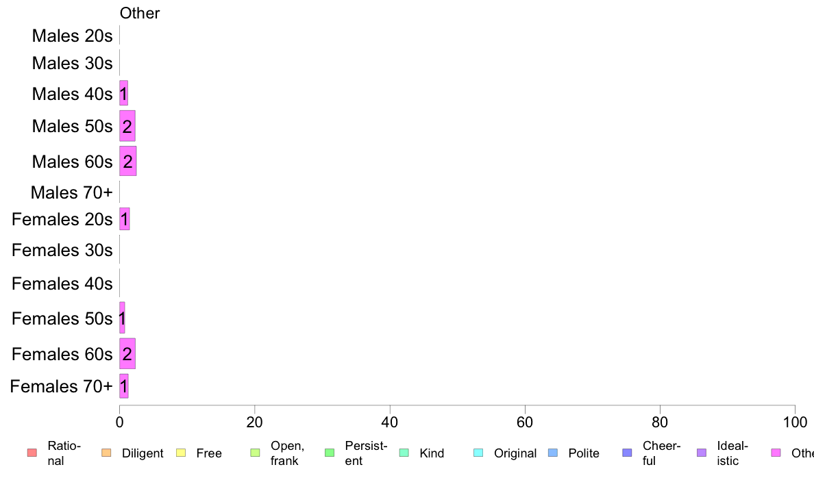814x504 pixels.
Task: Click the Females 70+ bar
Action: tap(123, 386)
